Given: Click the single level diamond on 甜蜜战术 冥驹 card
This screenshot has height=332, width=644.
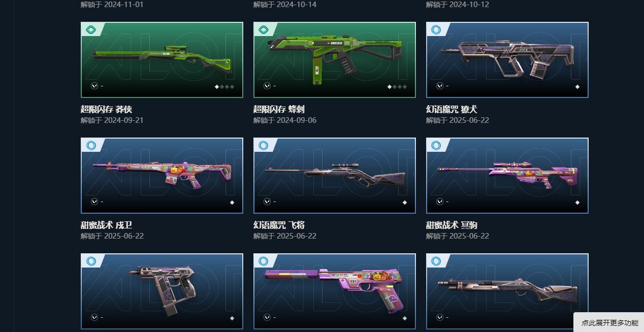Looking at the screenshot, I should coord(577,203).
